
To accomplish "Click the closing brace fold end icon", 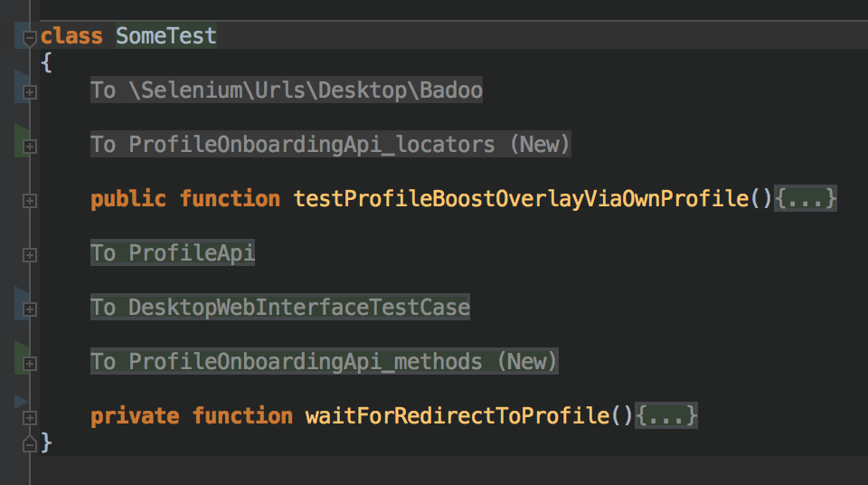I will point(29,443).
